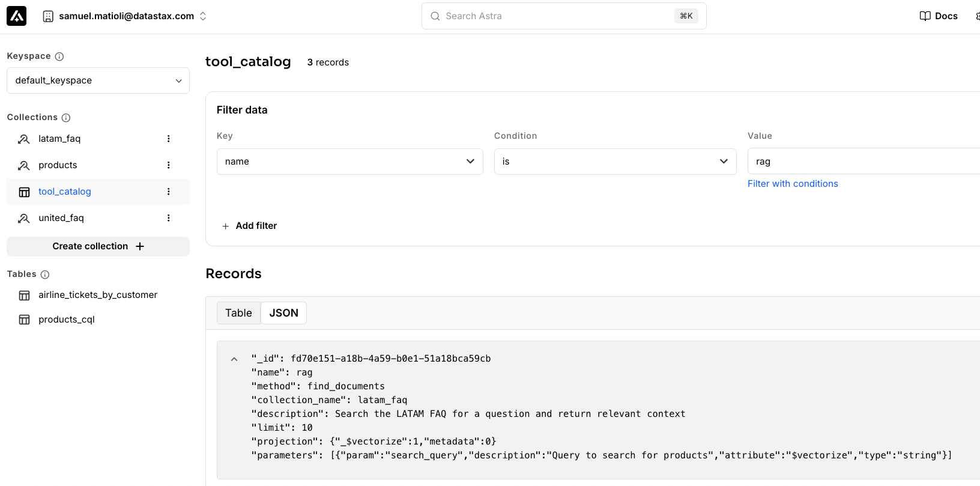The height and width of the screenshot is (486, 980).
Task: Open the Condition dropdown set to is
Action: click(x=615, y=162)
